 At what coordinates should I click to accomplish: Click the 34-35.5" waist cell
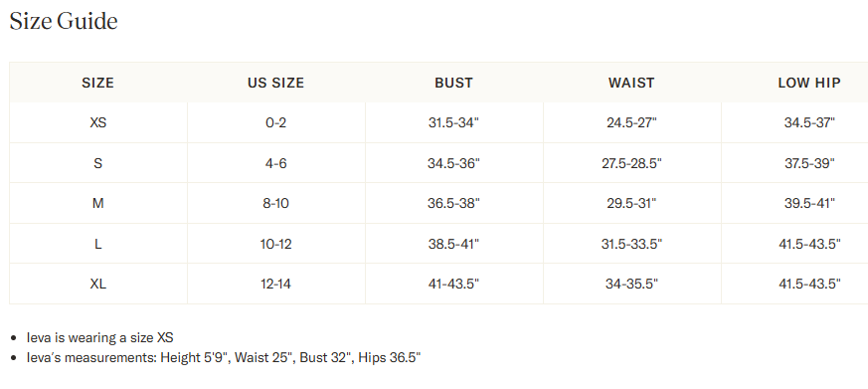pos(631,284)
